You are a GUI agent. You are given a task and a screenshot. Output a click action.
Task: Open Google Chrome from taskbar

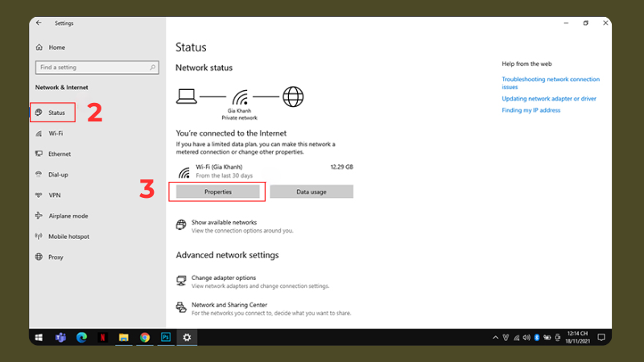[x=145, y=337]
